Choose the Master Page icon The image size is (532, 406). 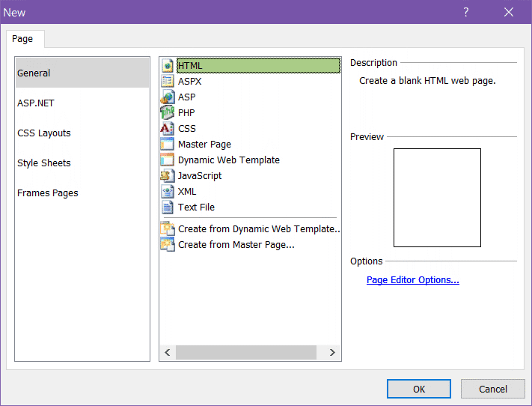click(168, 145)
